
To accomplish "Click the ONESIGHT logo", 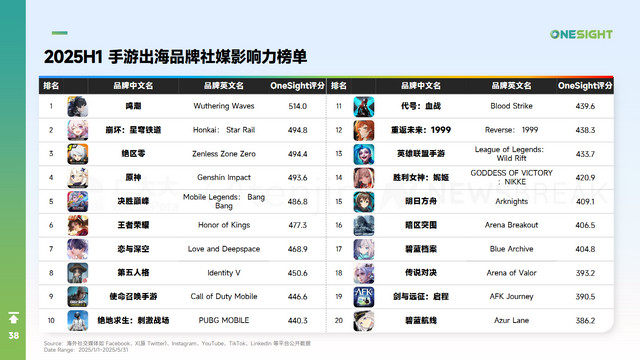I will pyautogui.click(x=581, y=34).
